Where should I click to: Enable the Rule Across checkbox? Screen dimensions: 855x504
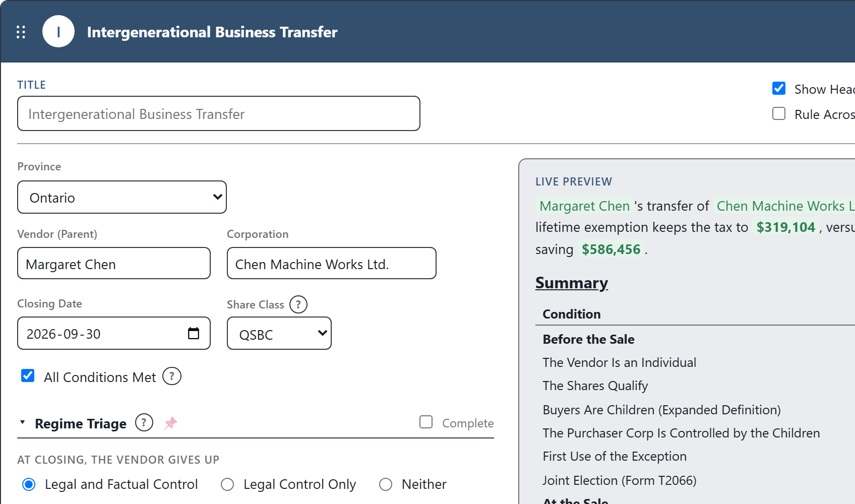779,113
